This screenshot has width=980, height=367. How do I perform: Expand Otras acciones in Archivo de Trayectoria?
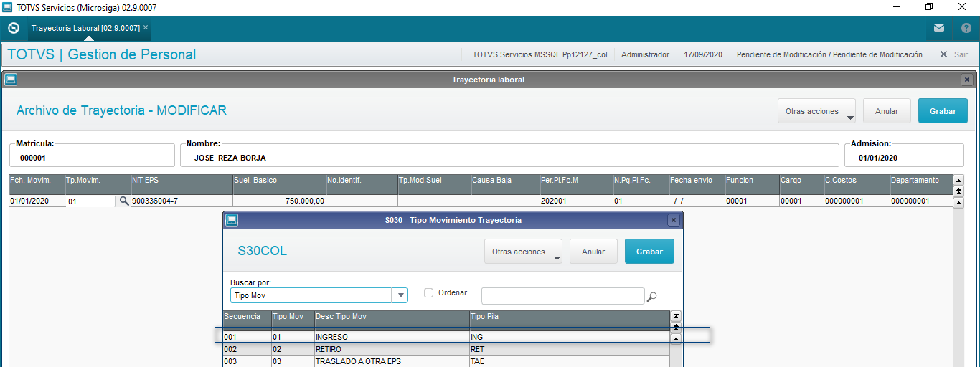(816, 111)
